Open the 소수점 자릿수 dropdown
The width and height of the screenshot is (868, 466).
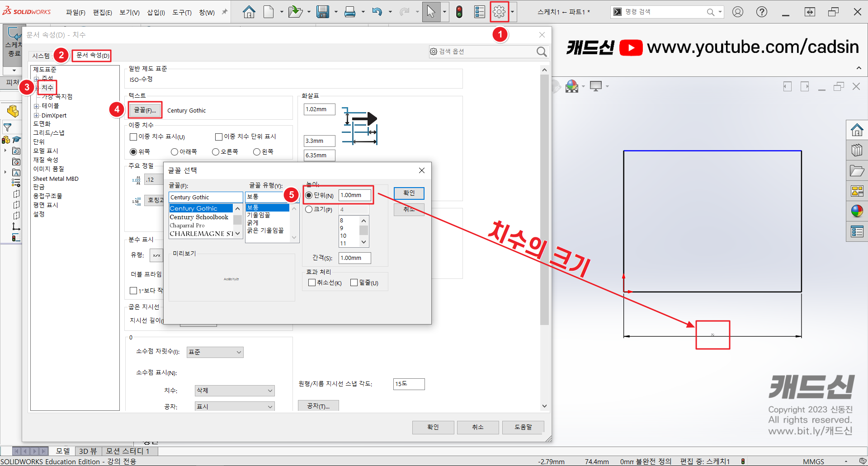point(215,352)
